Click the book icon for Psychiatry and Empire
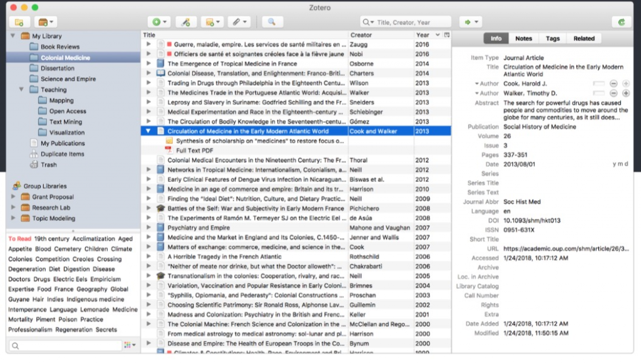Image resolution: width=641 pixels, height=364 pixels. tap(160, 228)
